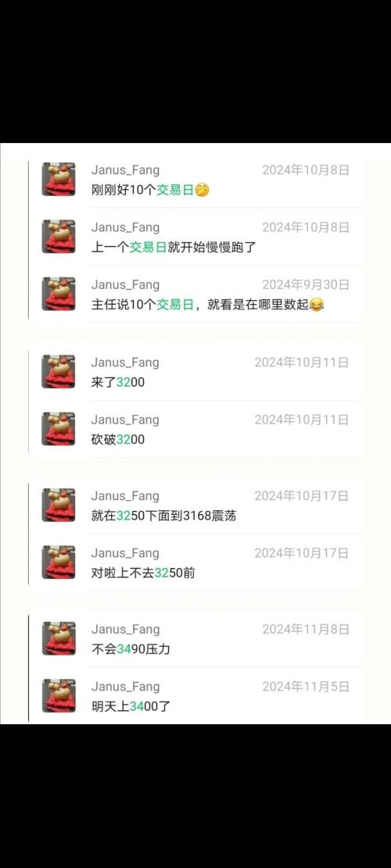Screen dimensions: 391x868
Task: Click the laughing emoji after 数起
Action: [x=316, y=305]
